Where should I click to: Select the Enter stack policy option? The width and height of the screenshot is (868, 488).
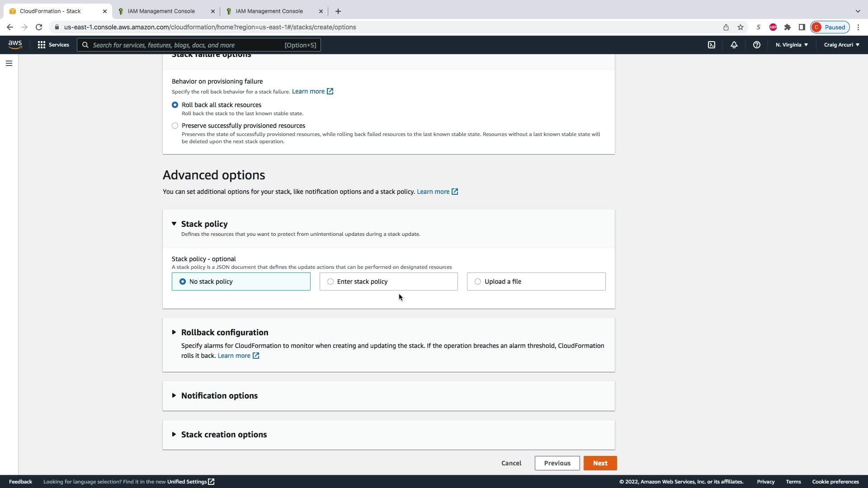(330, 282)
